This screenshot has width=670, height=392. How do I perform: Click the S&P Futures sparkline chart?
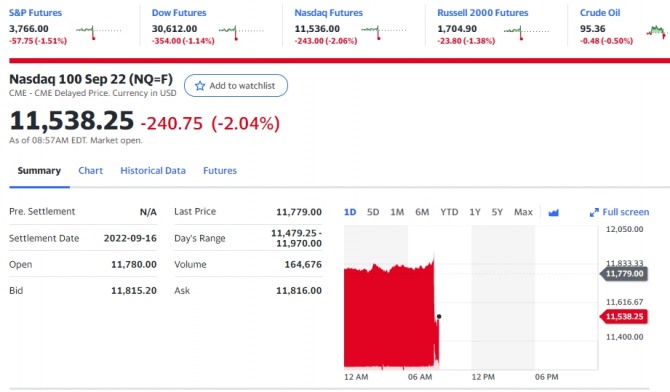point(99,32)
